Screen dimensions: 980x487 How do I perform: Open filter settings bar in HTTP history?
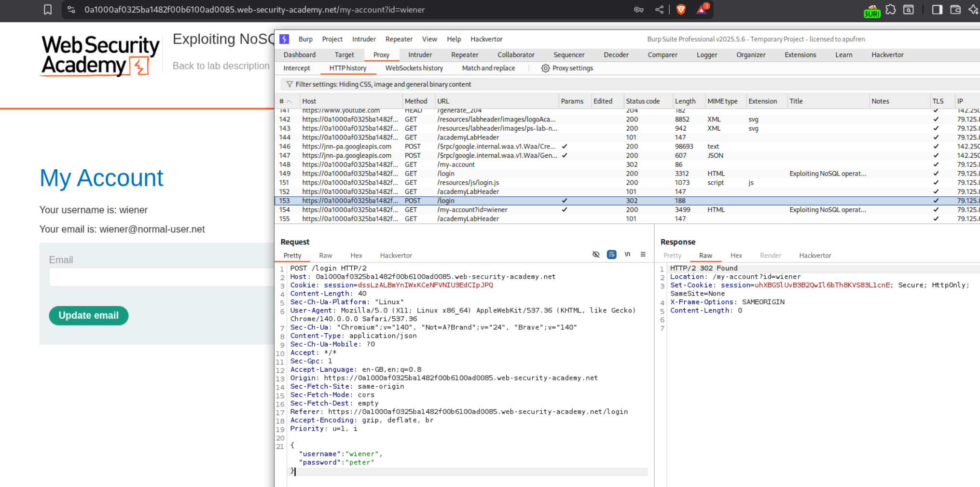click(383, 84)
